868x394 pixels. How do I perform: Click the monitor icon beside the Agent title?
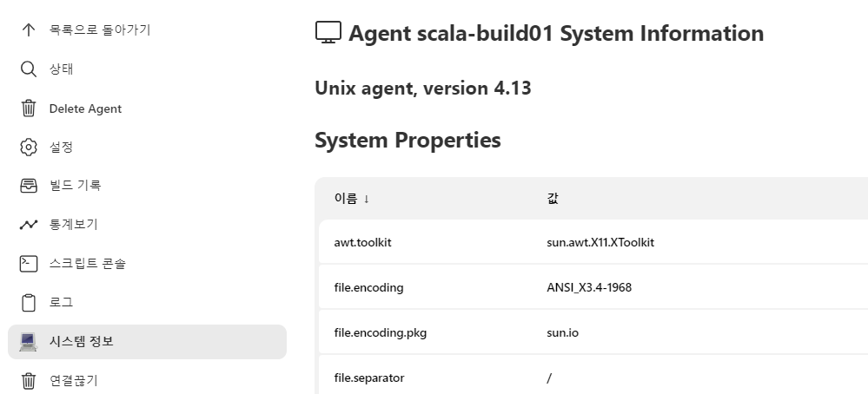[x=328, y=33]
